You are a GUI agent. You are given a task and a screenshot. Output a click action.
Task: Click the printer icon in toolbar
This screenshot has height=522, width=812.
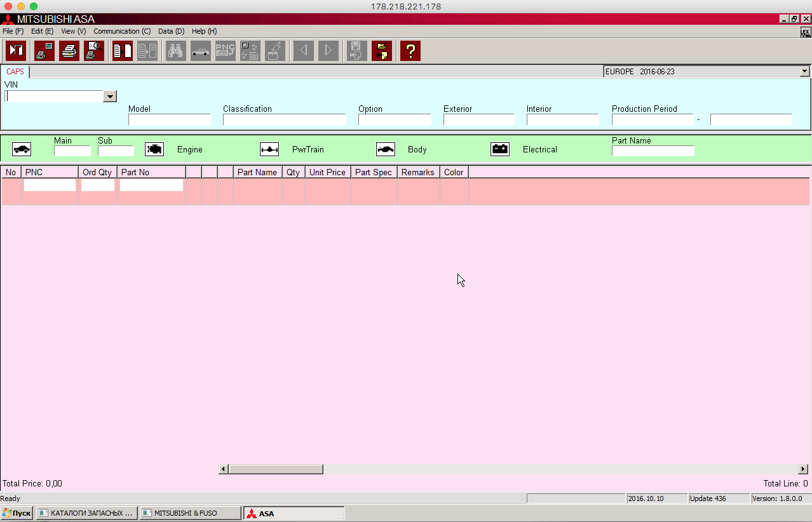[69, 50]
